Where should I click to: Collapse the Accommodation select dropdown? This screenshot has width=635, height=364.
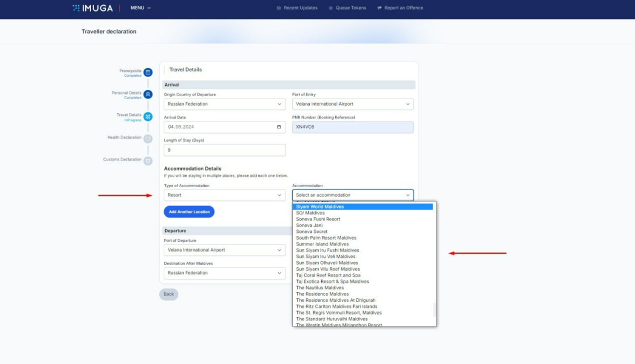[353, 195]
